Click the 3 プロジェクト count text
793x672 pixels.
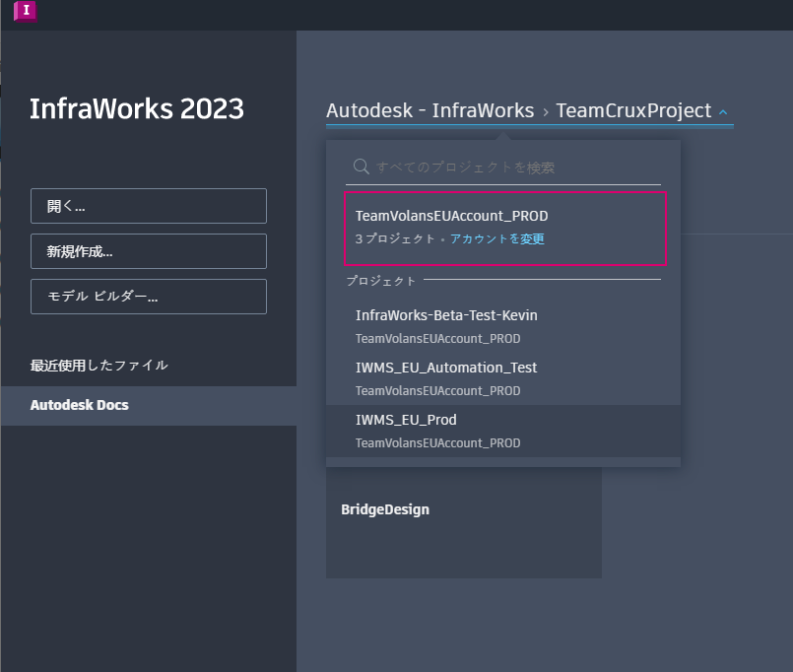click(395, 238)
